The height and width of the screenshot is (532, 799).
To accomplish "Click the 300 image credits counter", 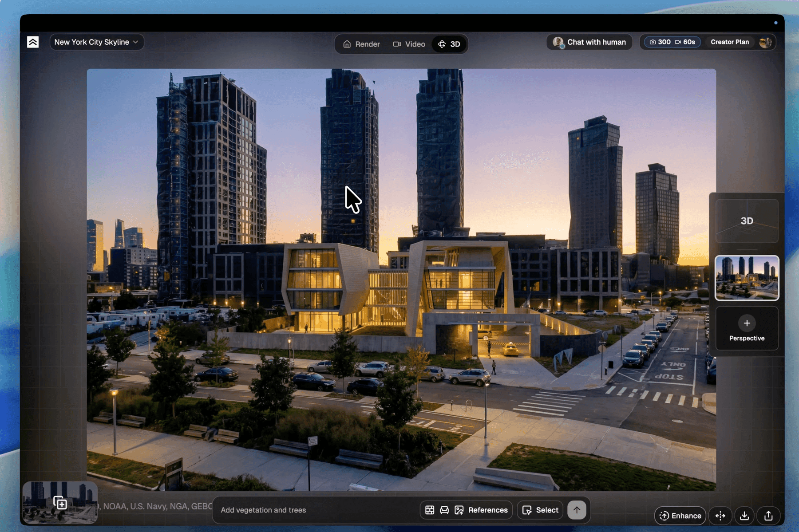I will (x=660, y=42).
